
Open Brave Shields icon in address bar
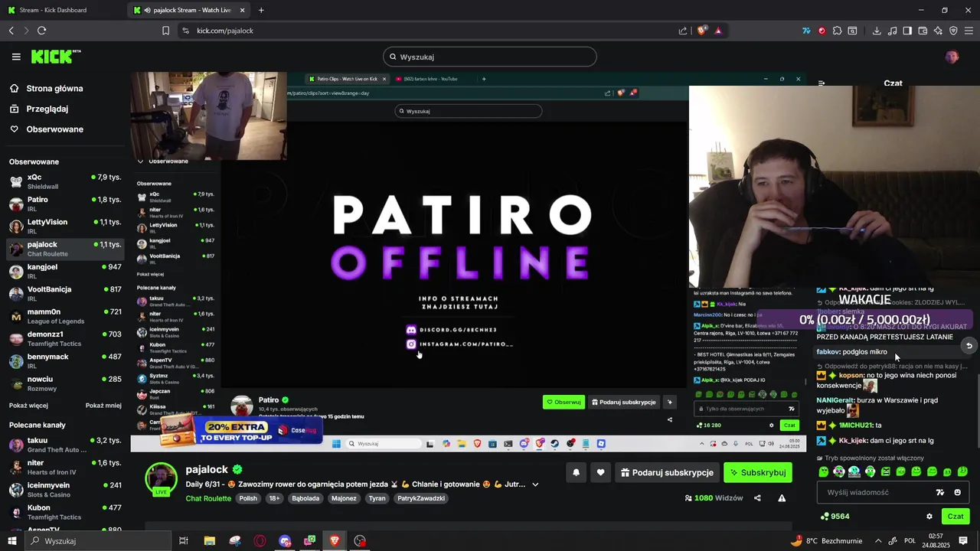click(x=701, y=31)
